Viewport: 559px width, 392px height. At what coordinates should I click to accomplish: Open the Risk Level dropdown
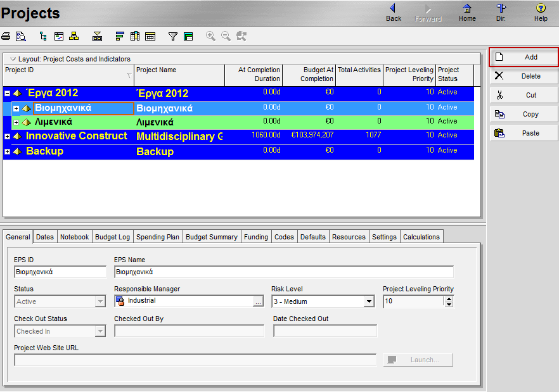point(369,302)
